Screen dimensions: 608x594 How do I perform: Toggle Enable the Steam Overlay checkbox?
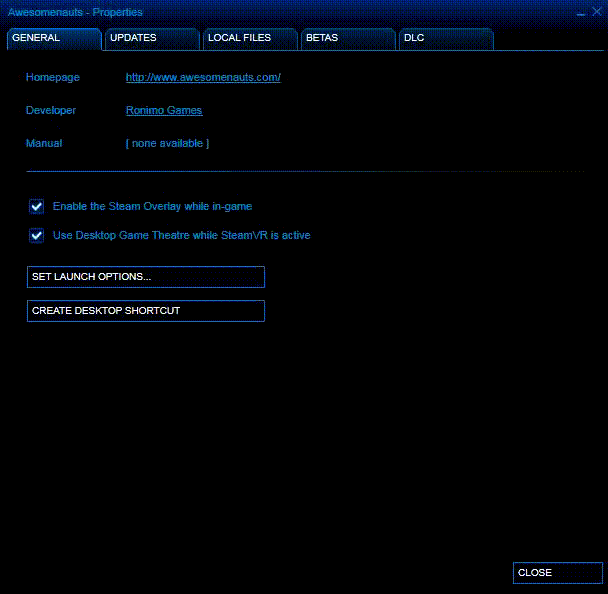[x=36, y=206]
